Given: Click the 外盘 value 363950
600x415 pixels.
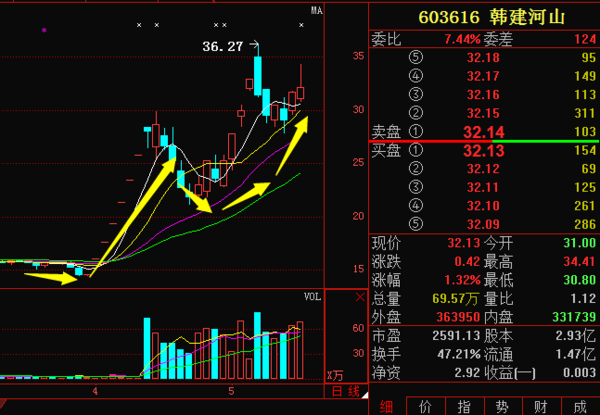Looking at the screenshot, I should point(458,317).
